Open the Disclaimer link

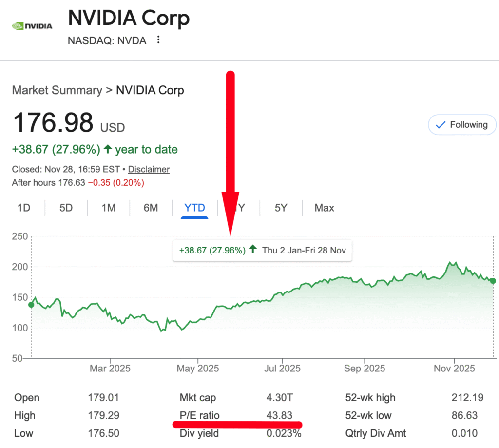point(149,169)
